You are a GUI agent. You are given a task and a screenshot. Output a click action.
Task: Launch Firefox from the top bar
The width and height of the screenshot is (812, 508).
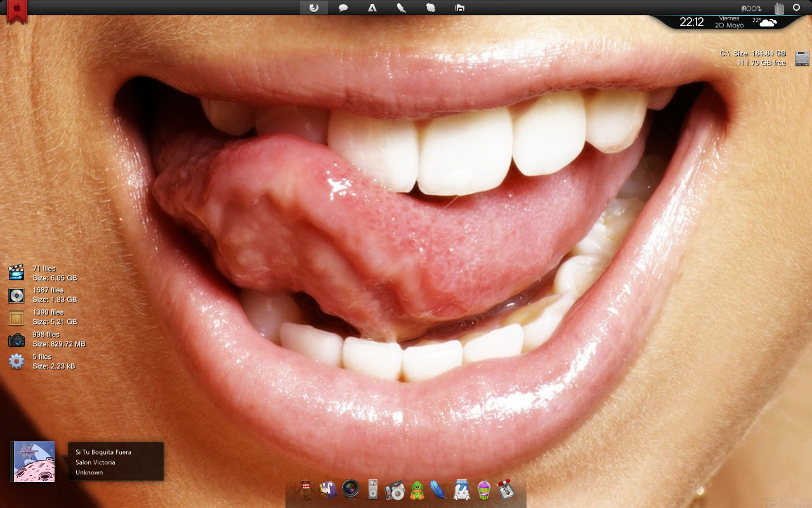click(x=313, y=8)
